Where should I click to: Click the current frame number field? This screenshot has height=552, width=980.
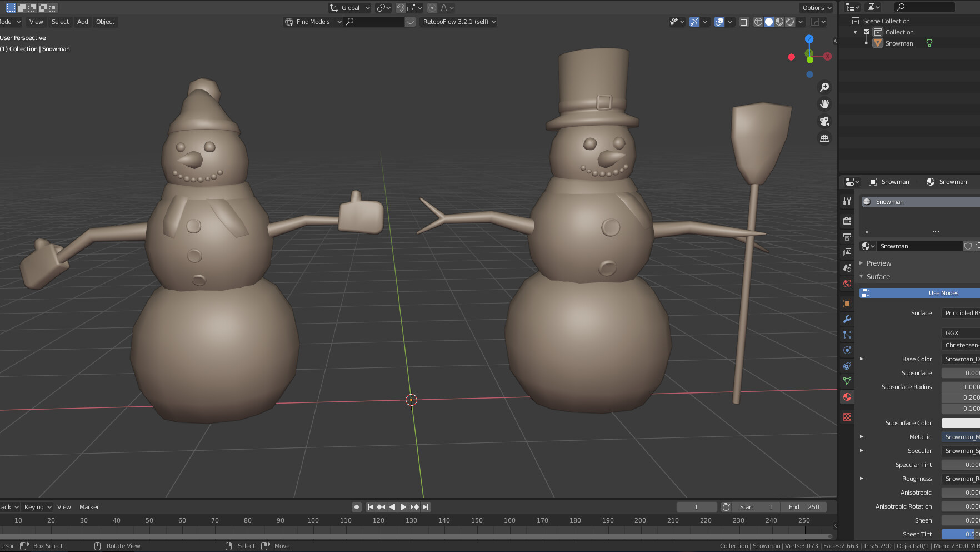pyautogui.click(x=697, y=506)
